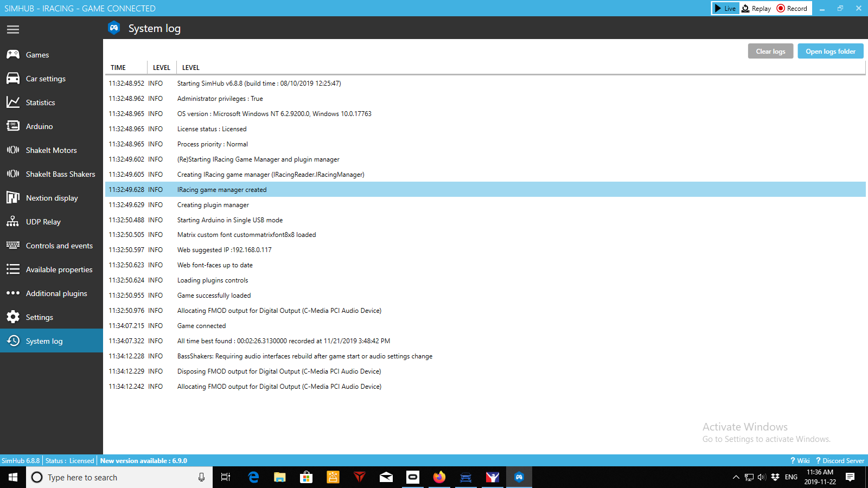The image size is (868, 488).
Task: Open ShakeIt Bass Shakers page
Action: pos(60,174)
